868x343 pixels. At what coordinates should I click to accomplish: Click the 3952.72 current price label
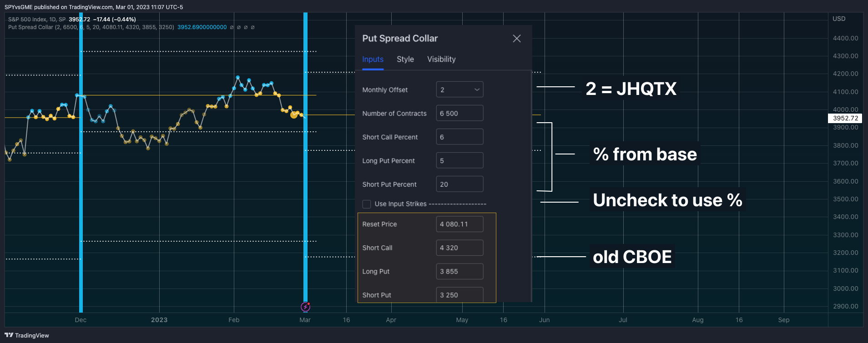coord(845,118)
